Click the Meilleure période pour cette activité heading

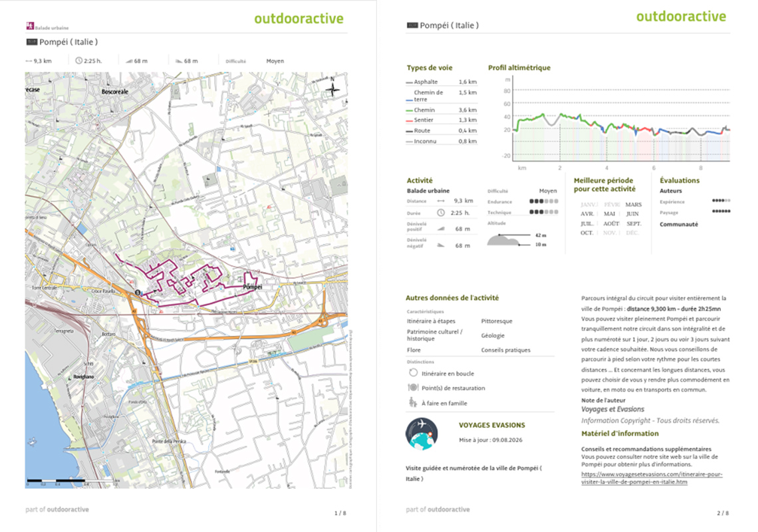coord(604,184)
